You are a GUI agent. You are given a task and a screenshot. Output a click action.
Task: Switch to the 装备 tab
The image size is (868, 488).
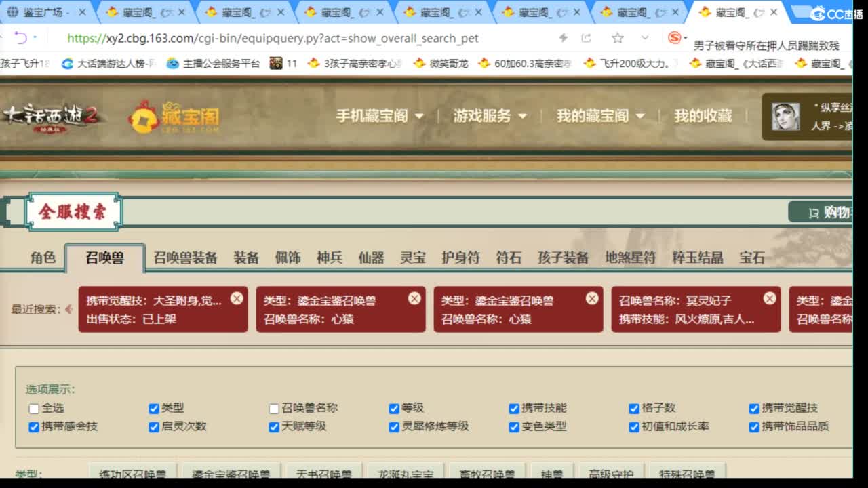pyautogui.click(x=246, y=258)
